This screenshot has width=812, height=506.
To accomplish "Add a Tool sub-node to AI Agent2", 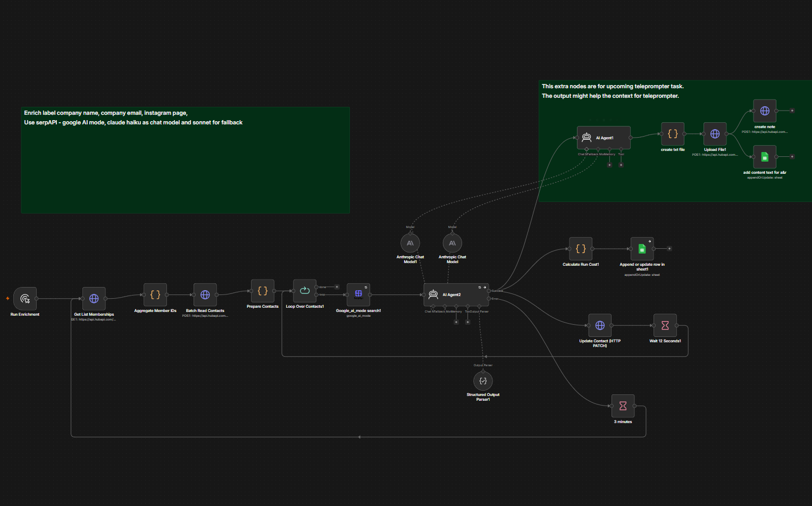I will click(x=468, y=322).
